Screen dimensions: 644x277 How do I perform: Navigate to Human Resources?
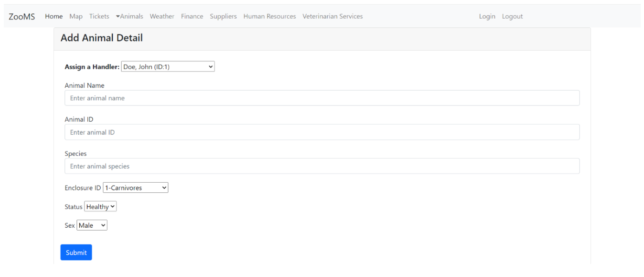coord(270,16)
